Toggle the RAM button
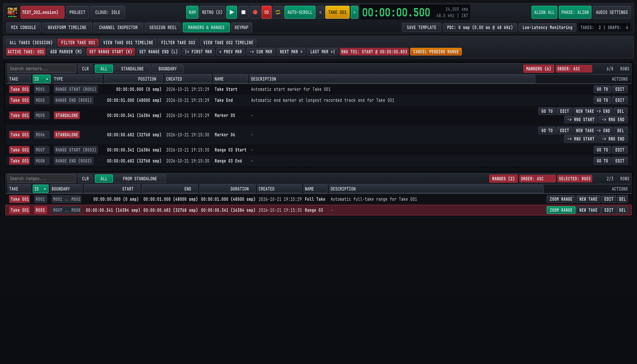 pyautogui.click(x=192, y=12)
